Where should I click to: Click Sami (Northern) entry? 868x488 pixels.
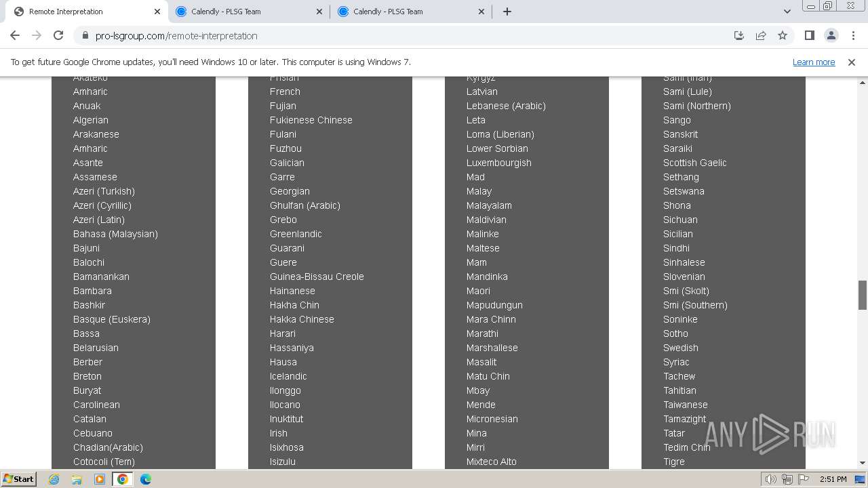[x=697, y=106]
